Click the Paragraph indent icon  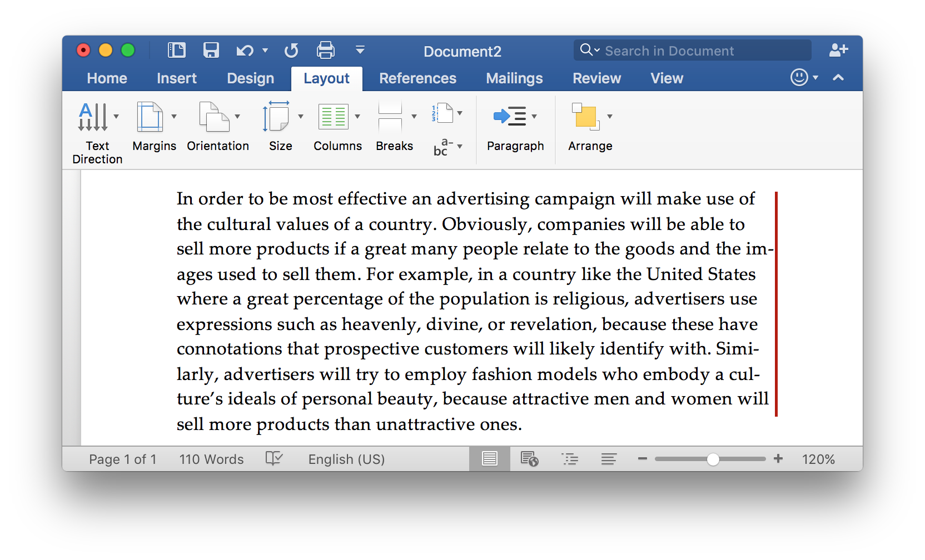510,117
